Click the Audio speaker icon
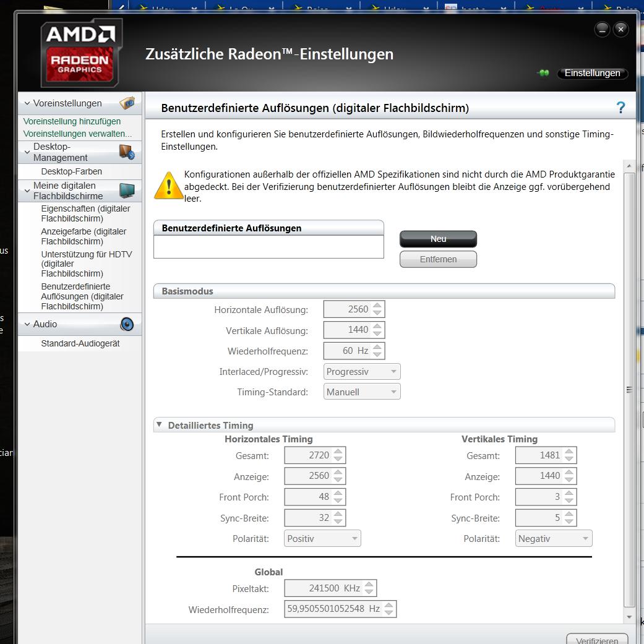The image size is (644, 644). [x=127, y=324]
